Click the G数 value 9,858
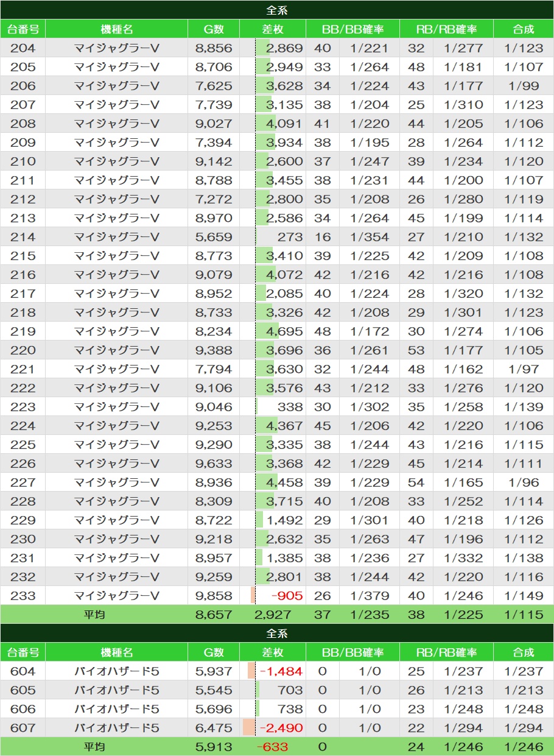This screenshot has height=756, width=554. 214,596
